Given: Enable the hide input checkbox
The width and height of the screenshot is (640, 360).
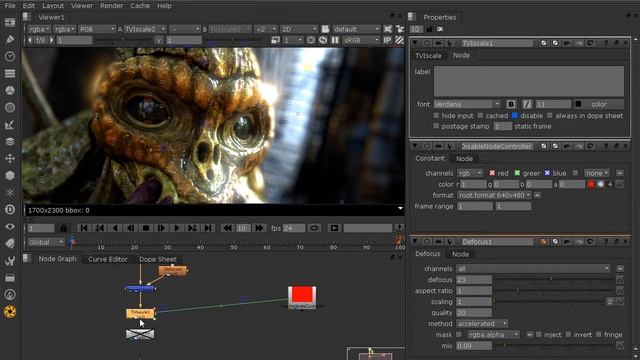Looking at the screenshot, I should tap(436, 116).
